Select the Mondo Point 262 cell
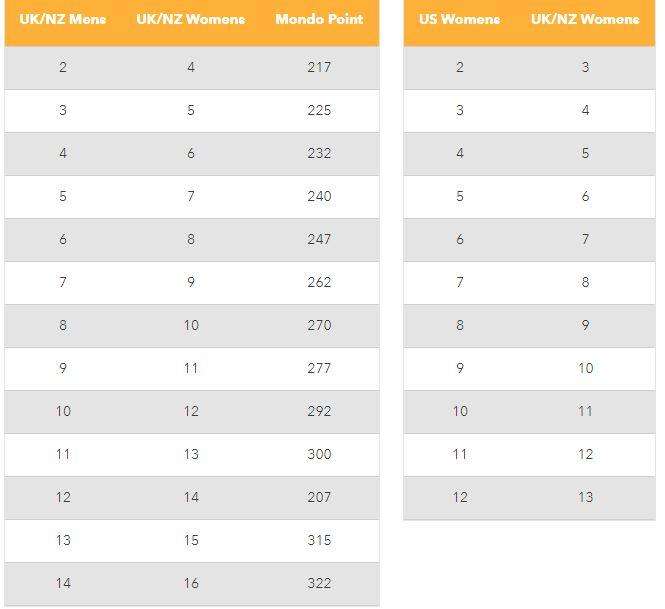This screenshot has height=609, width=665. point(319,282)
